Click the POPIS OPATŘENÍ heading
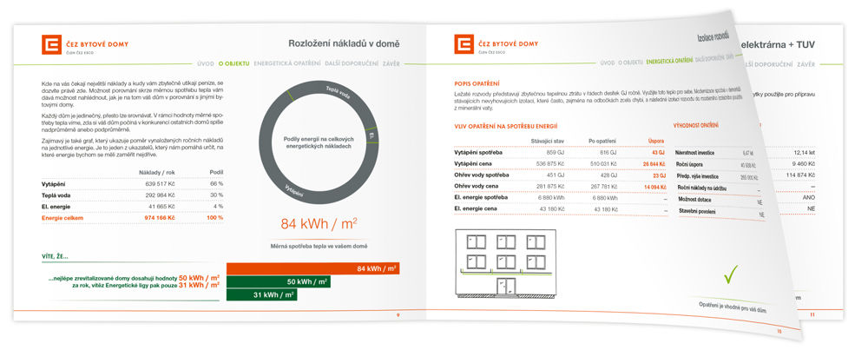Screen dimensions: 868x350 click(476, 83)
